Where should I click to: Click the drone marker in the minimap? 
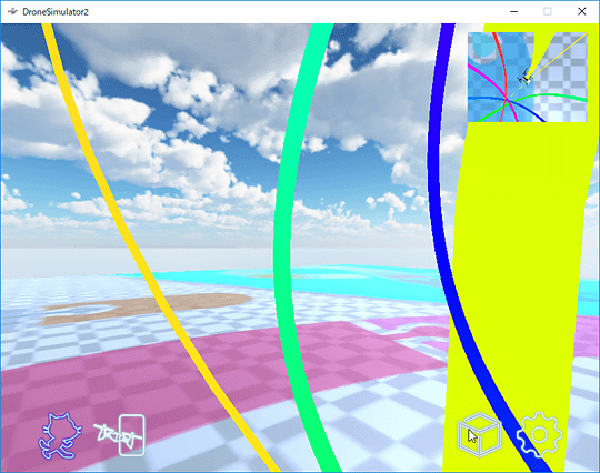pyautogui.click(x=525, y=77)
